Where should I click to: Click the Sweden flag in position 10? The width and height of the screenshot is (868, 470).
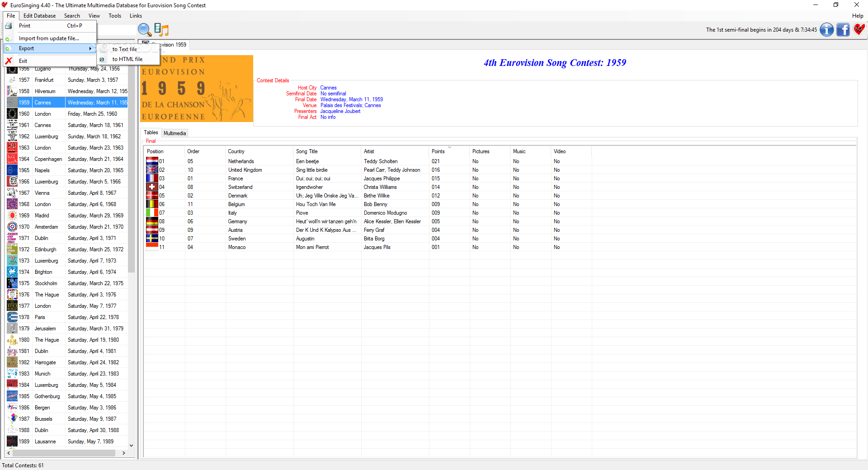coord(152,238)
